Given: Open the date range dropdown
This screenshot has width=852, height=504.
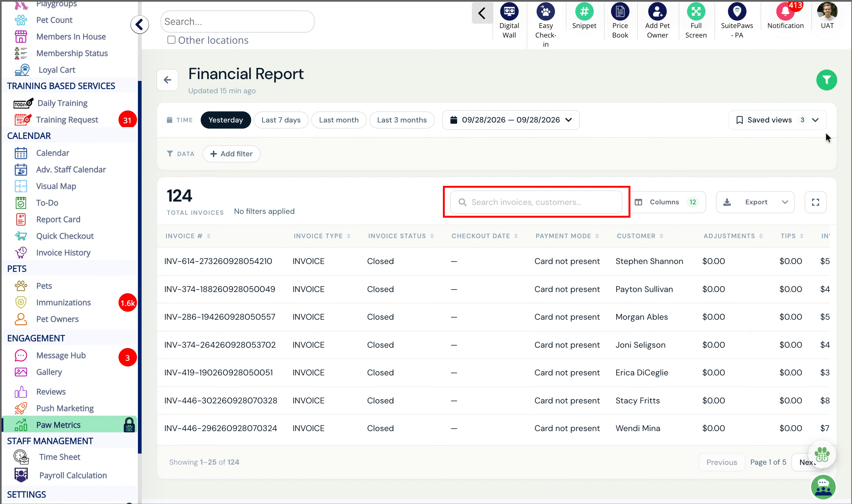Looking at the screenshot, I should click(x=511, y=120).
